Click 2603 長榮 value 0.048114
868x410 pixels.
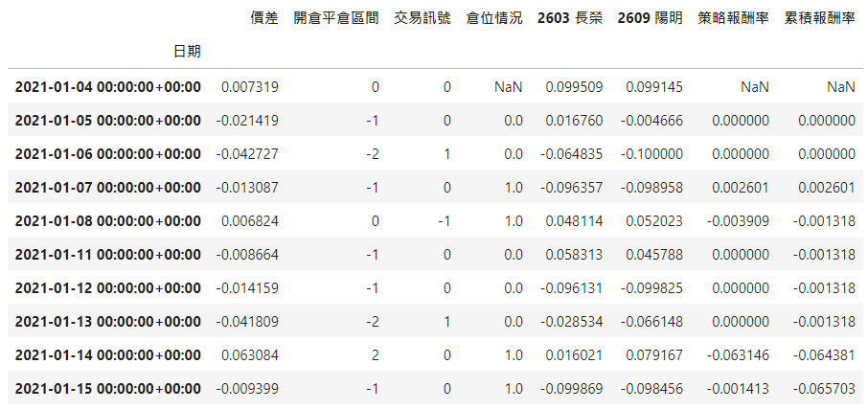pos(574,220)
